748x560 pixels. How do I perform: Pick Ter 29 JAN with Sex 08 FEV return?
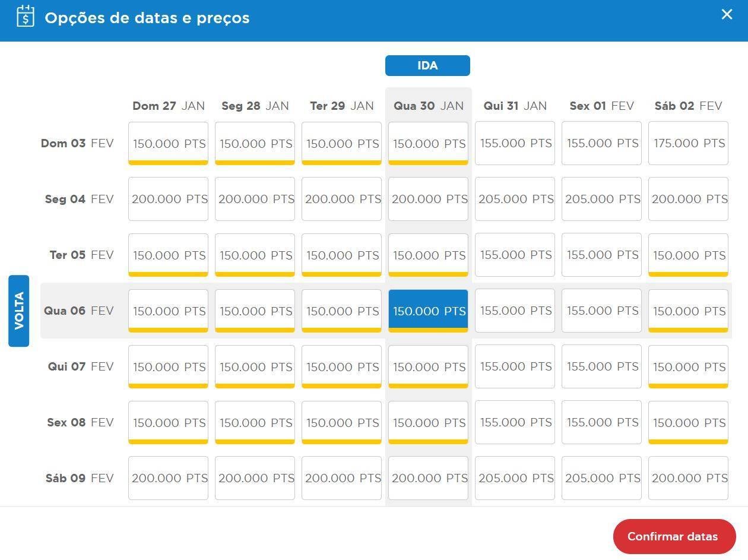[341, 422]
